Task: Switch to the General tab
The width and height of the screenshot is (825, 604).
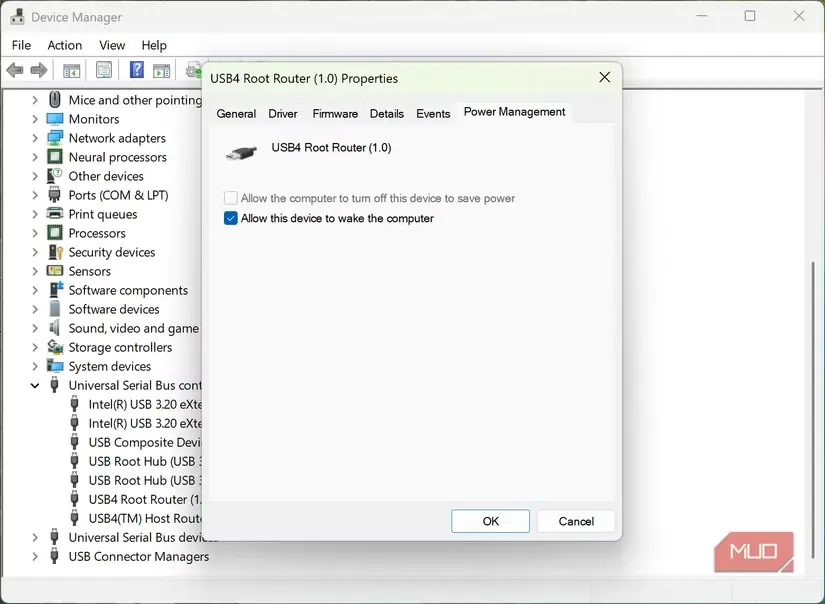Action: pos(236,114)
